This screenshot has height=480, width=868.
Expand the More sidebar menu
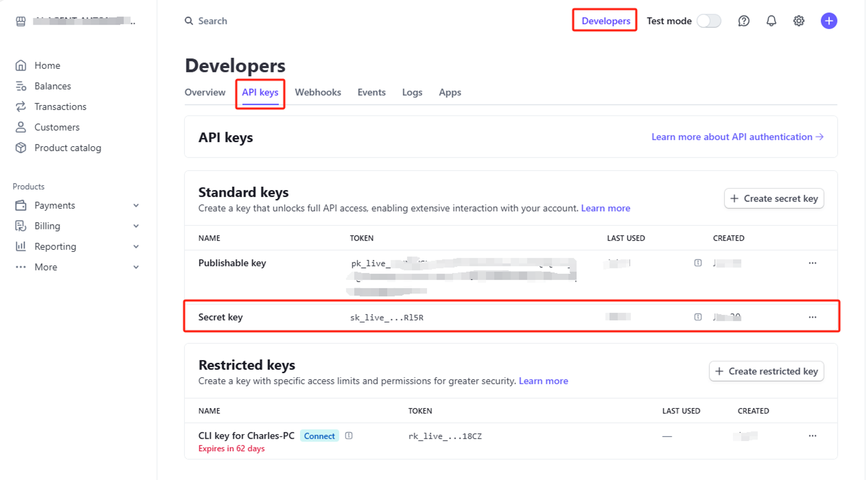136,267
